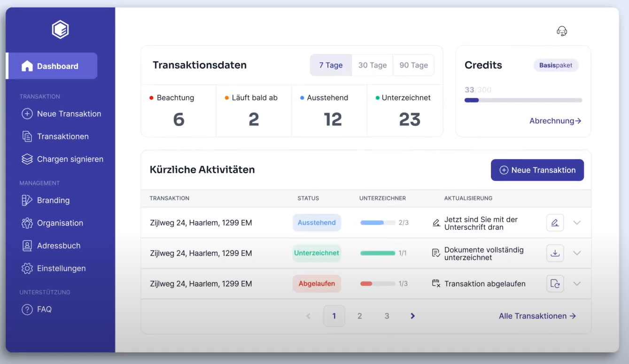Click the Läuft bald ab stat card
This screenshot has width=629, height=364.
254,111
